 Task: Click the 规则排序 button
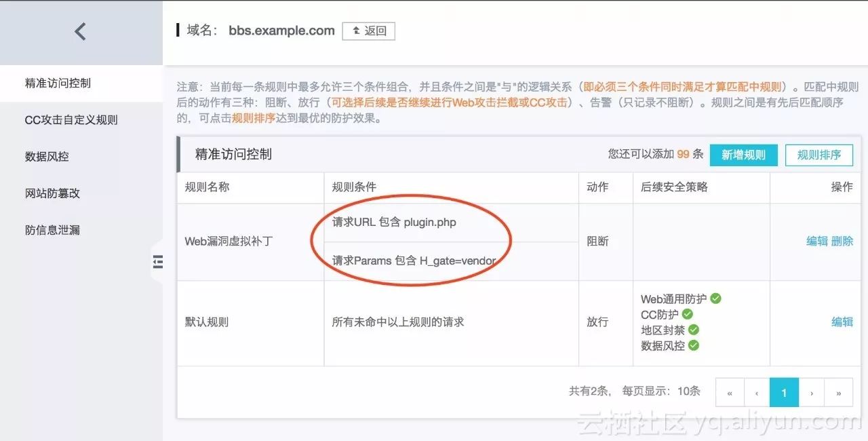pyautogui.click(x=819, y=155)
